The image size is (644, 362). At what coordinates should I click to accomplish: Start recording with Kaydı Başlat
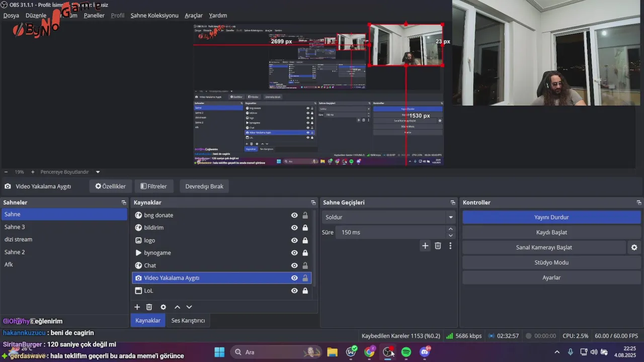click(551, 232)
